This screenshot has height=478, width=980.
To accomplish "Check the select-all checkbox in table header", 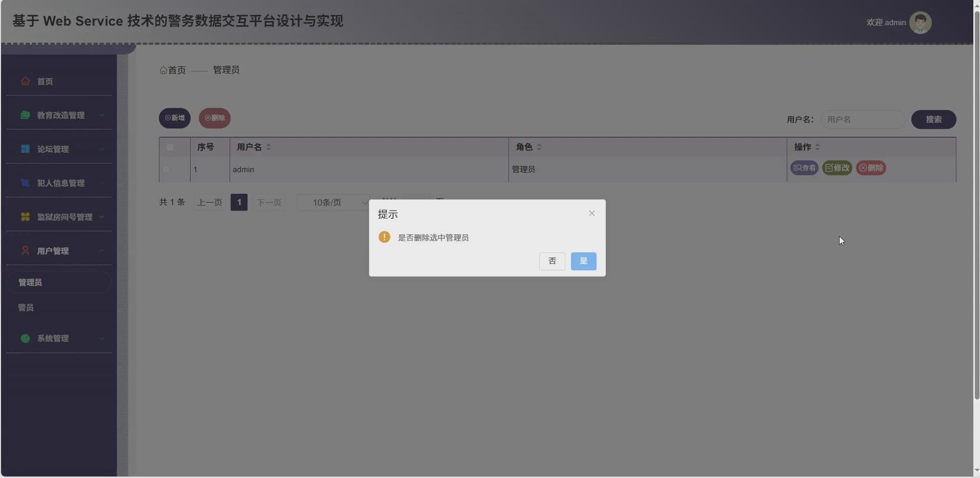I will 170,148.
